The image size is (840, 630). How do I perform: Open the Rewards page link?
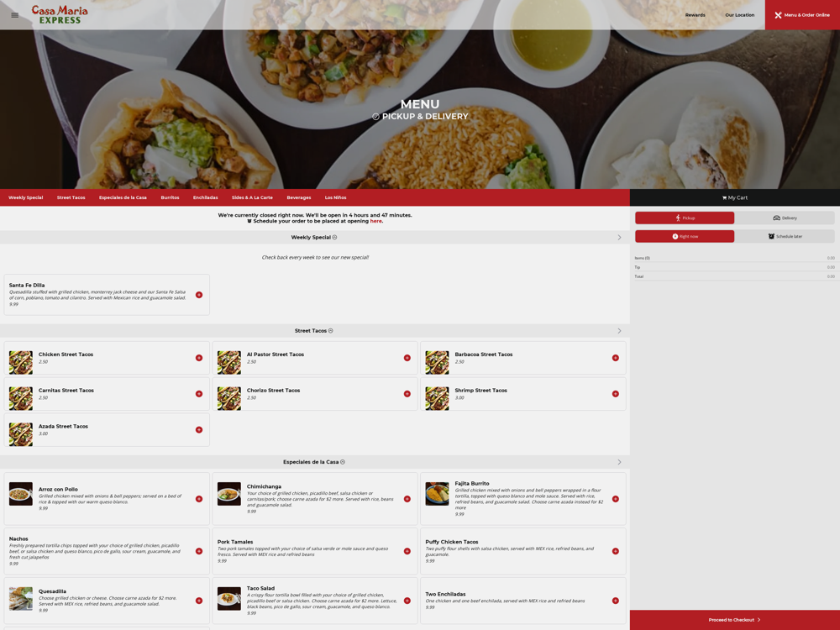[695, 15]
